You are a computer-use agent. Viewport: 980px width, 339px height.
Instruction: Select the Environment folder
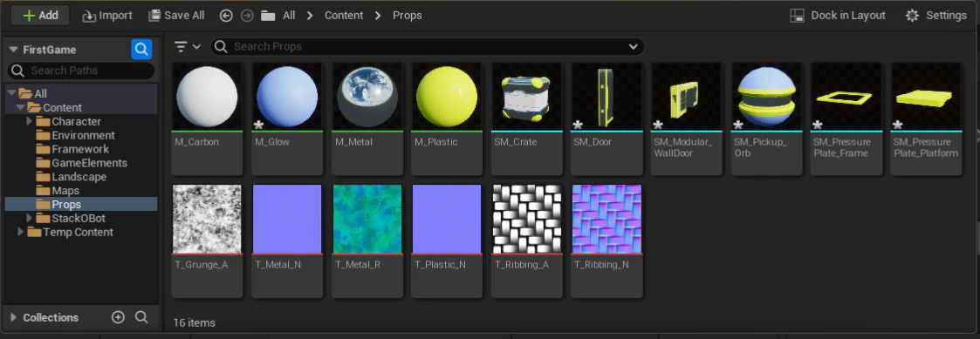point(83,135)
